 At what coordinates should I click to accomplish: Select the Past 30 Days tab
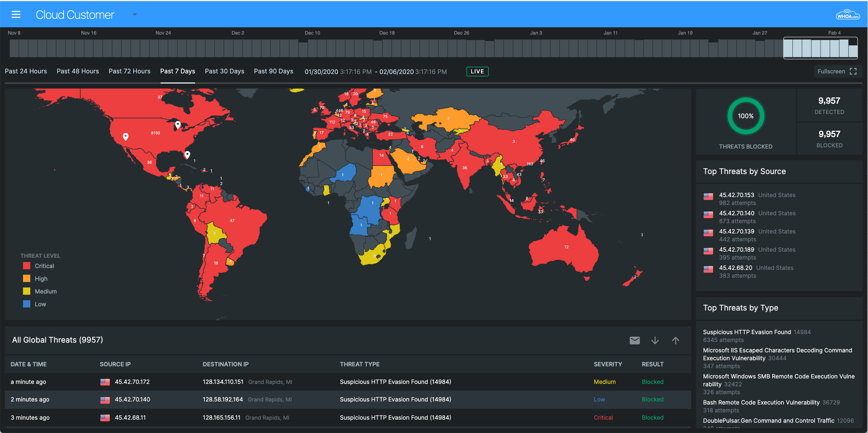point(224,71)
